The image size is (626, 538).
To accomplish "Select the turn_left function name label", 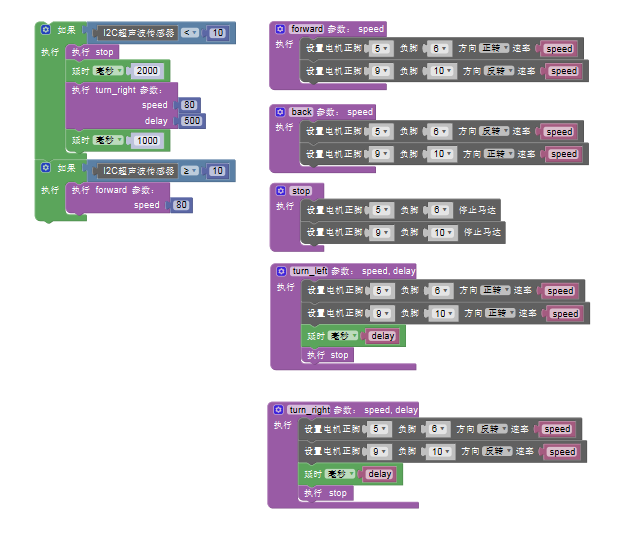I will point(309,271).
